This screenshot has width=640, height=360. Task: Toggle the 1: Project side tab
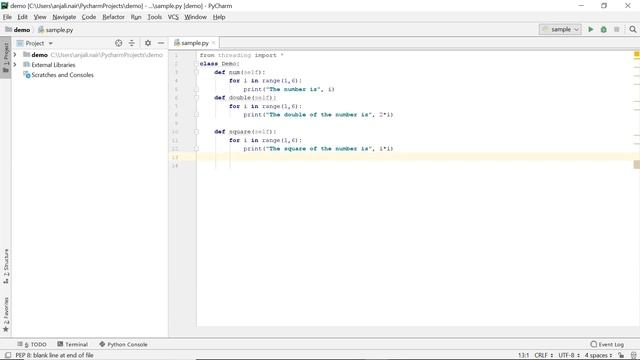pyautogui.click(x=6, y=57)
